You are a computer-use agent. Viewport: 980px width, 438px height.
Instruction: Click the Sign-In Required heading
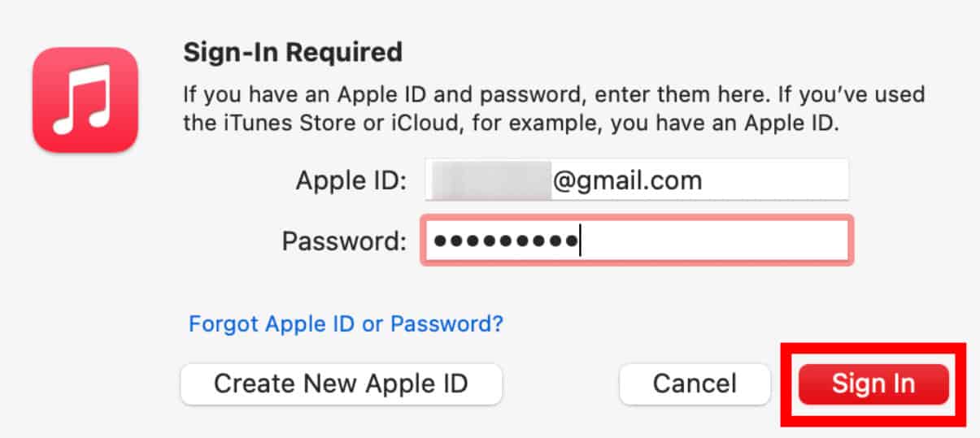coord(293,53)
